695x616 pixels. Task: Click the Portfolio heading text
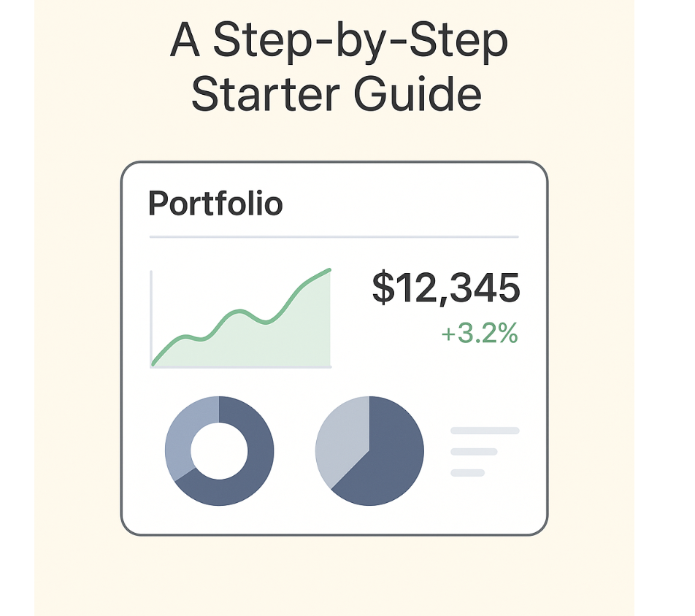215,203
